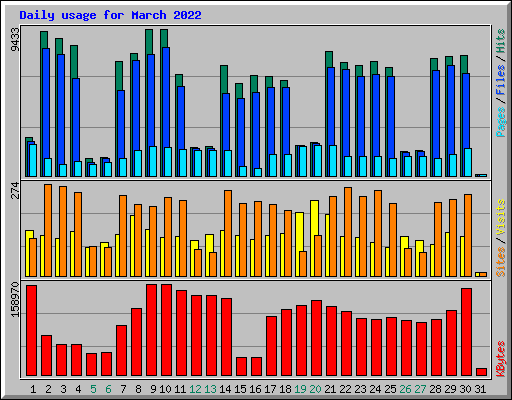Click the chart title 'Daily usage for March 2022'
The height and width of the screenshot is (400, 512).
[110, 15]
